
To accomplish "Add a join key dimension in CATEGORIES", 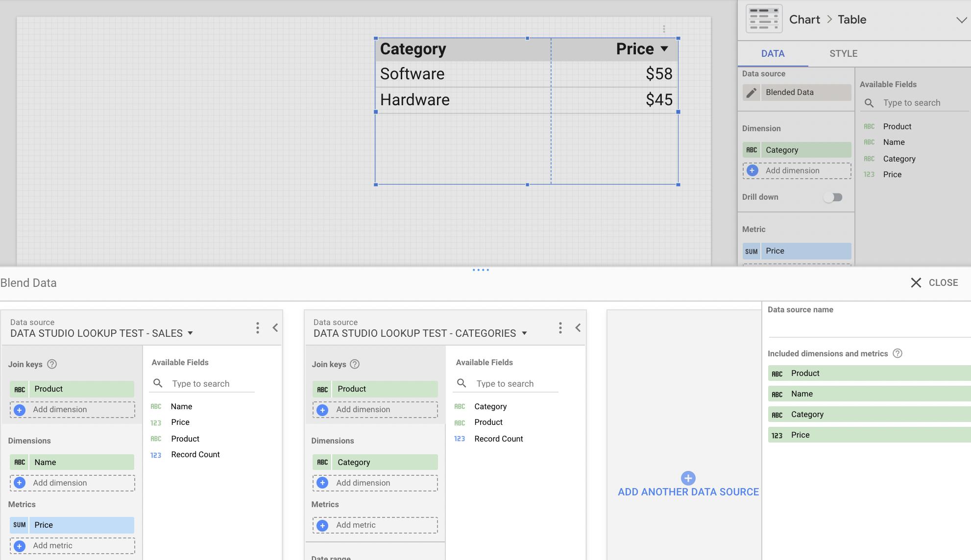I will [375, 410].
